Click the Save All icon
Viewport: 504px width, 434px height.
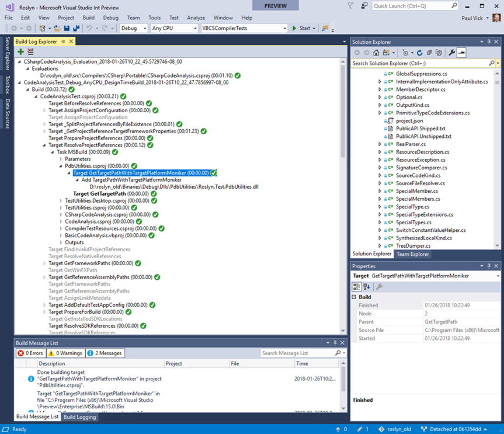76,28
